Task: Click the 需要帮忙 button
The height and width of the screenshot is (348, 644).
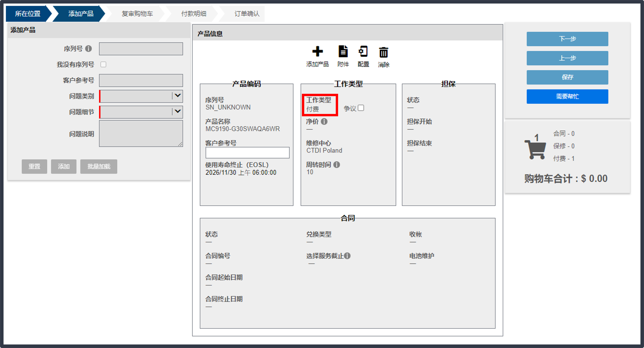Action: coord(567,97)
